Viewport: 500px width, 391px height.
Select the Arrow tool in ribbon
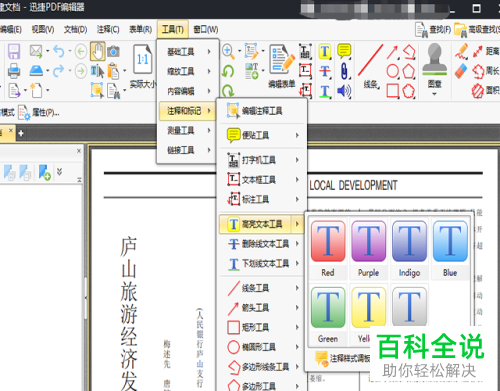coord(392,52)
